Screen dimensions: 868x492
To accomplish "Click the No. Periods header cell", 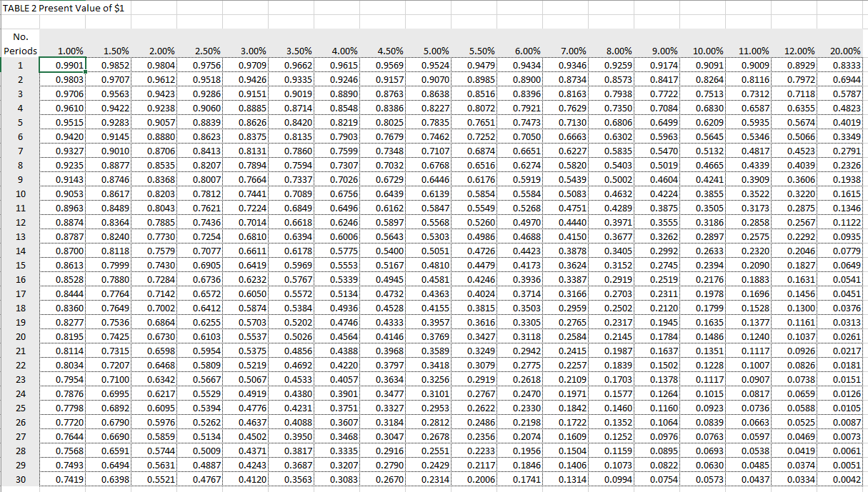I will click(x=20, y=43).
